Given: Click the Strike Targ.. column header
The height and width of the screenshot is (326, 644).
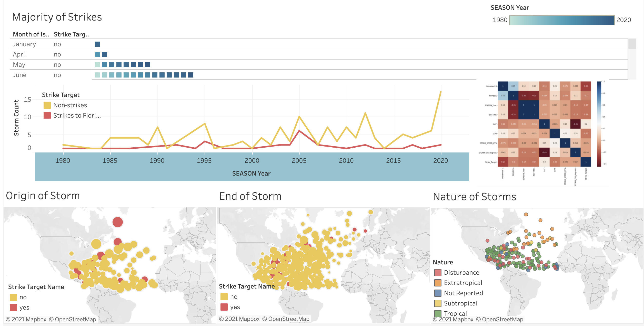Looking at the screenshot, I should 71,34.
